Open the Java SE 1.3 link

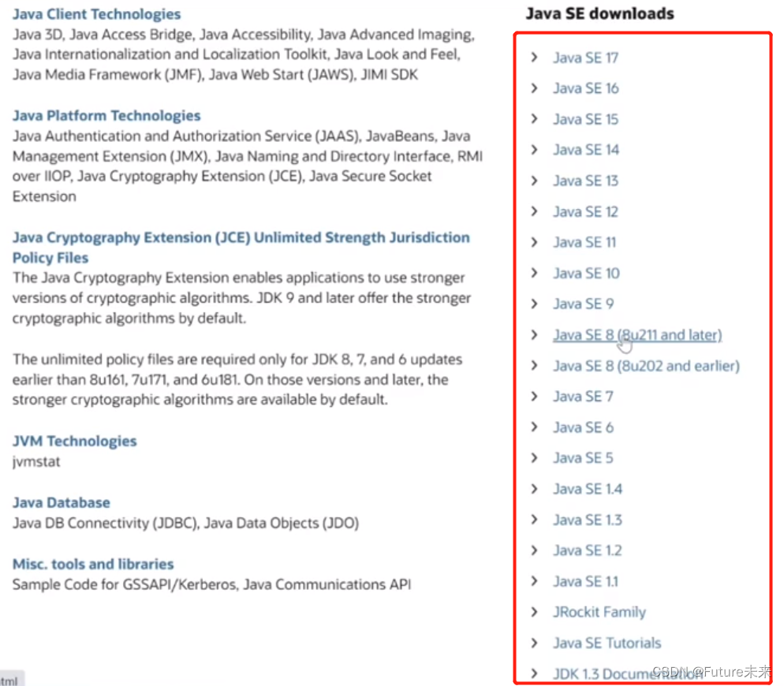[x=588, y=520]
